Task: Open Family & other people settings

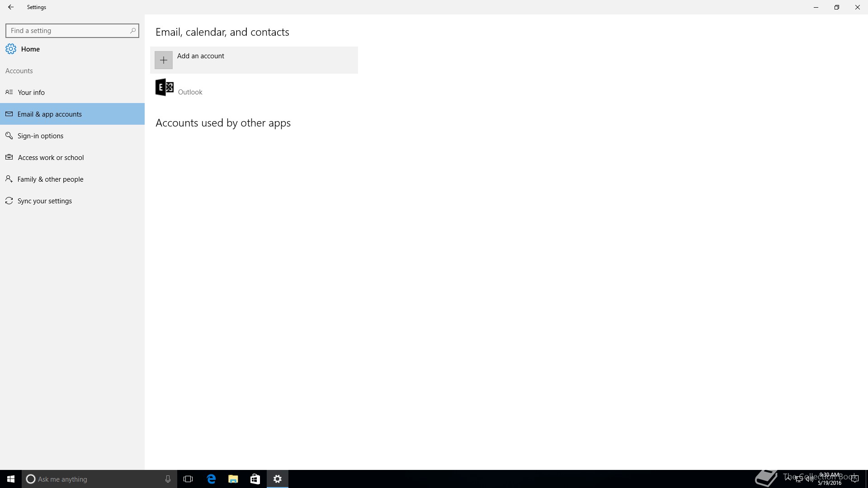Action: (50, 179)
